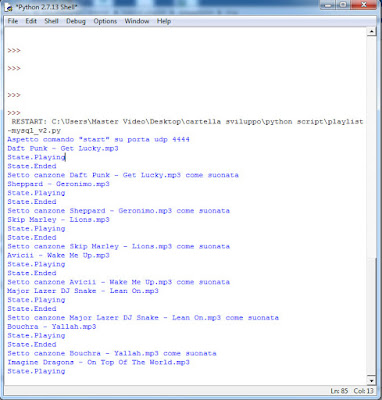Open the Help menu
Image resolution: width=382 pixels, height=400 pixels.
pos(164,21)
